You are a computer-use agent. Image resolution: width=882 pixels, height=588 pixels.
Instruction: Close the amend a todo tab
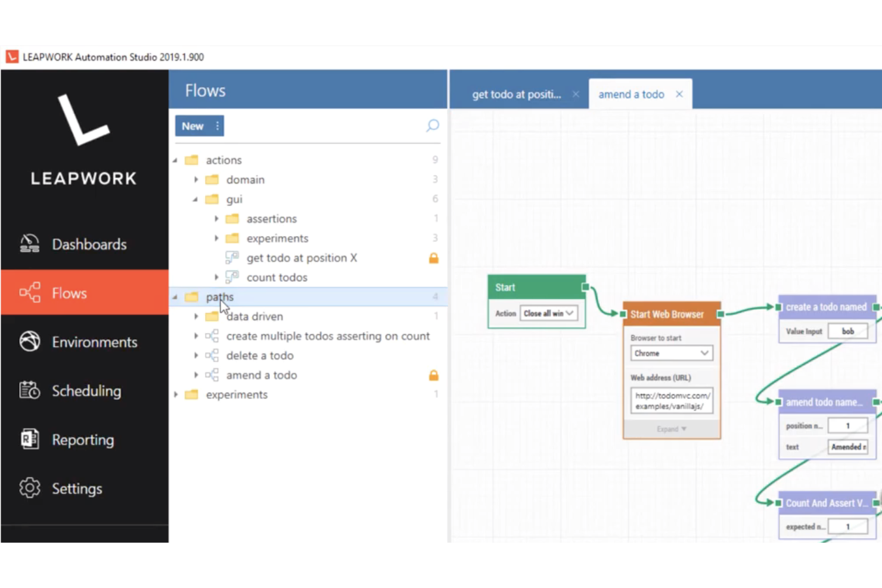(x=679, y=94)
